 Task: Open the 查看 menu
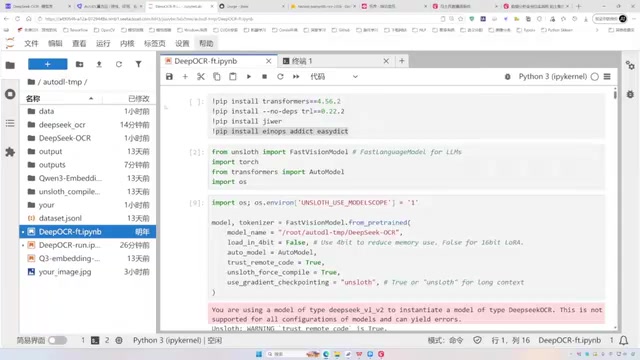click(79, 44)
